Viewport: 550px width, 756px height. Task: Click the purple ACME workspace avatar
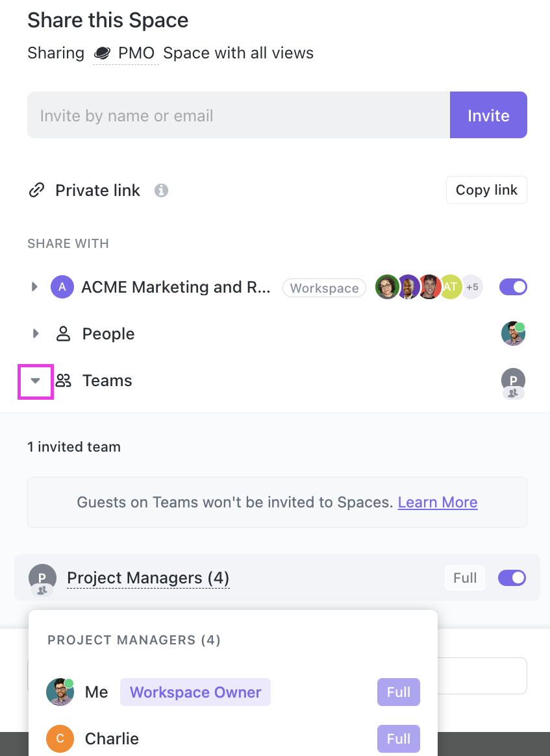pos(62,287)
